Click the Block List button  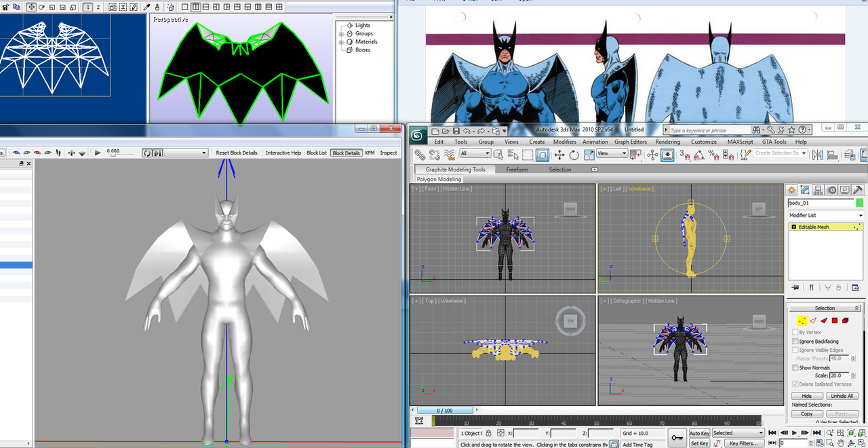[x=317, y=152]
